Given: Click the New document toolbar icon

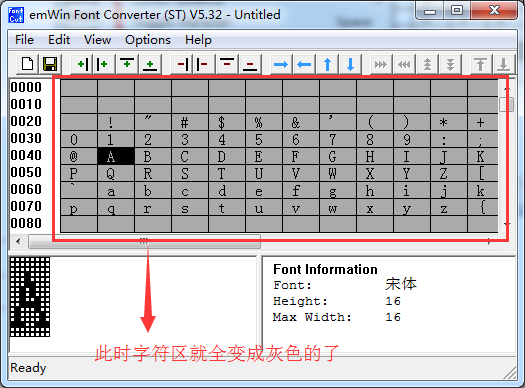Looking at the screenshot, I should coord(27,64).
